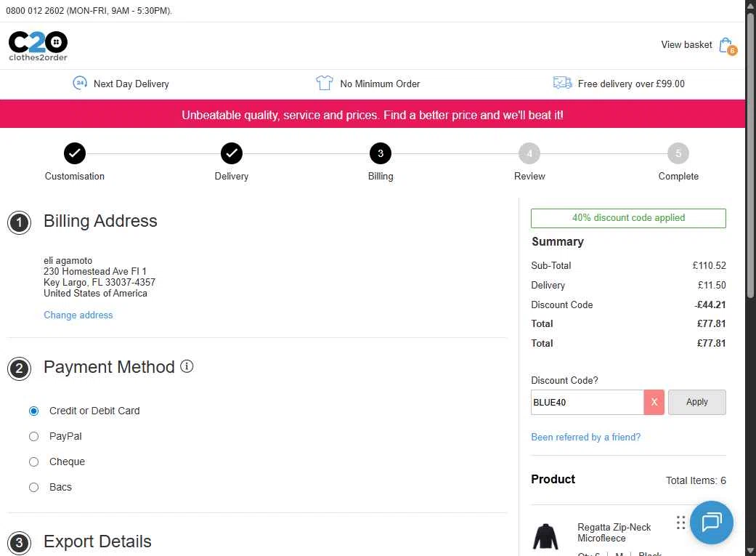Viewport: 756px width, 556px height.
Task: Click the shopping basket bag icon
Action: (x=727, y=45)
